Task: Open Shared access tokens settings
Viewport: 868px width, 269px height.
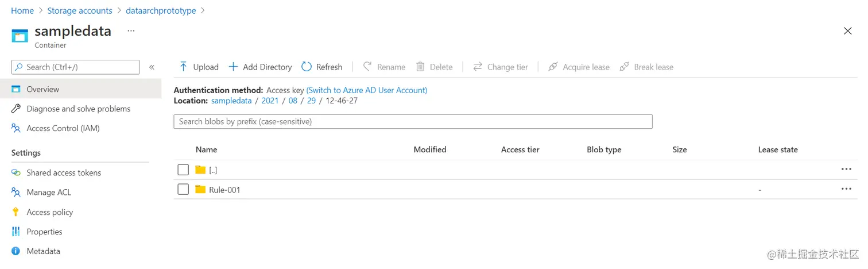Action: click(63, 172)
